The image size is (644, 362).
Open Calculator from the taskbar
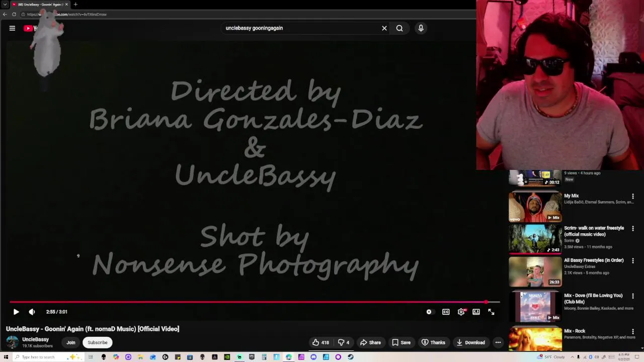264,357
